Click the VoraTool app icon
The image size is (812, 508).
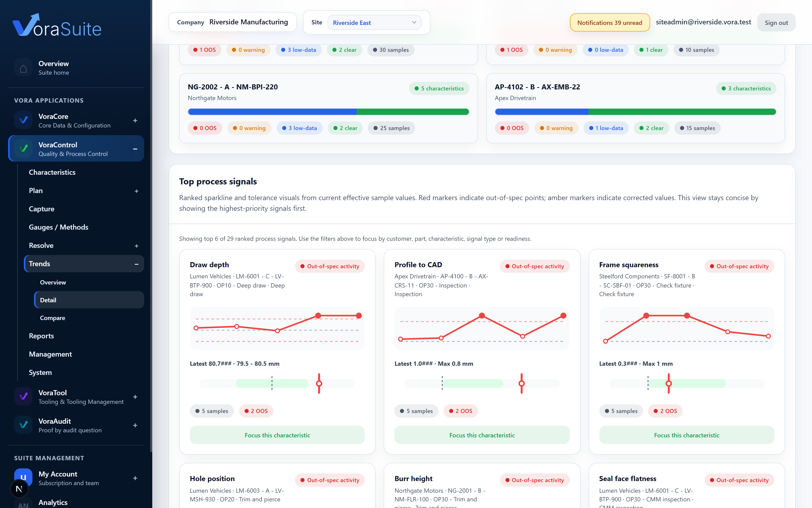(23, 397)
